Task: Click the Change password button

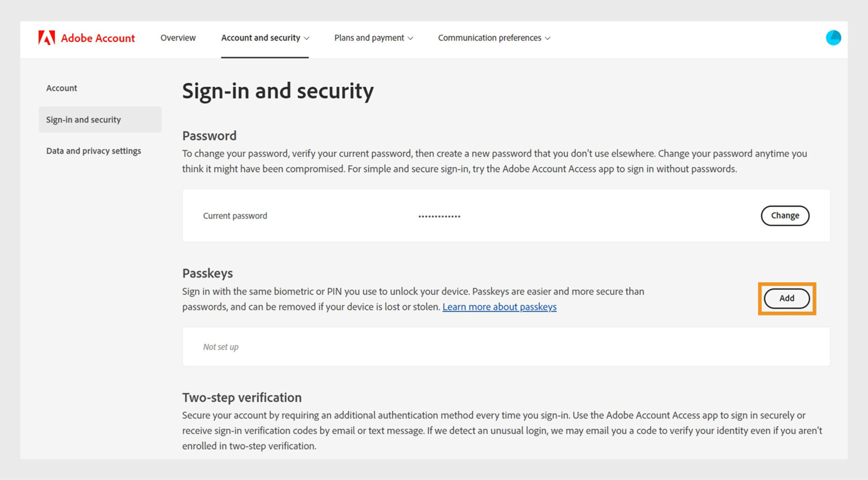Action: (x=785, y=216)
